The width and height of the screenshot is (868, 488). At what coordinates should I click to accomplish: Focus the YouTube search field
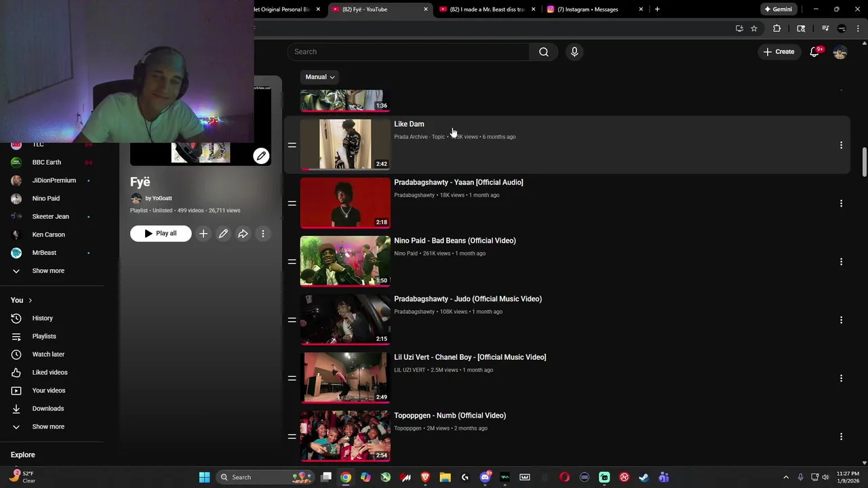(408, 52)
